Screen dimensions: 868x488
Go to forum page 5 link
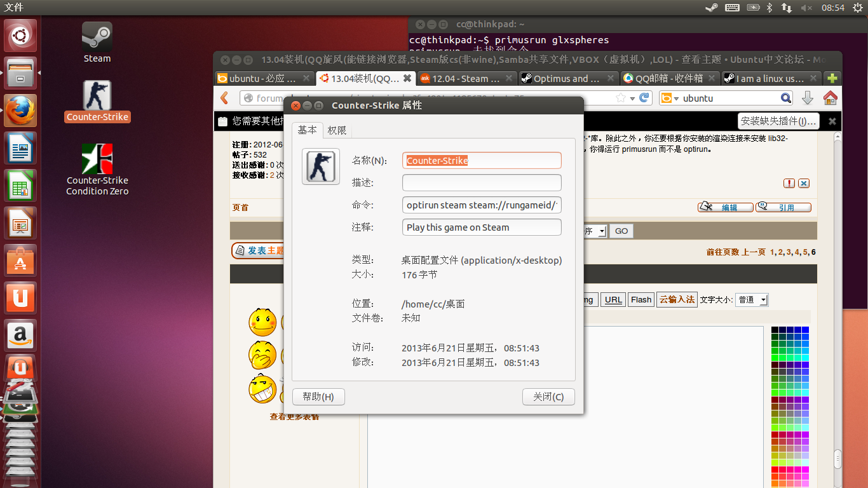805,252
